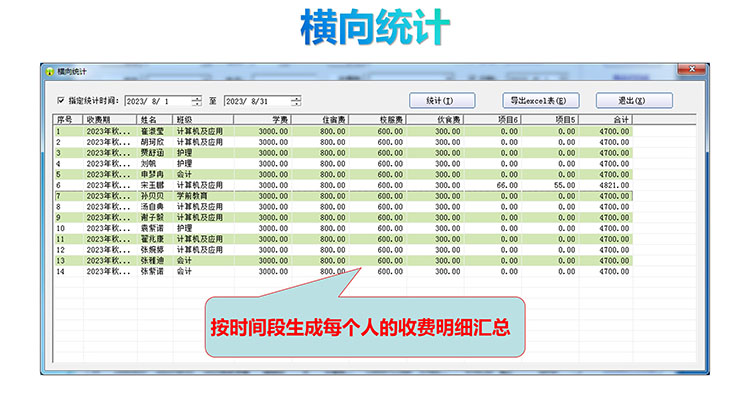750x403 pixels.
Task: Click the 护理 class cell in row 3
Action: click(184, 153)
